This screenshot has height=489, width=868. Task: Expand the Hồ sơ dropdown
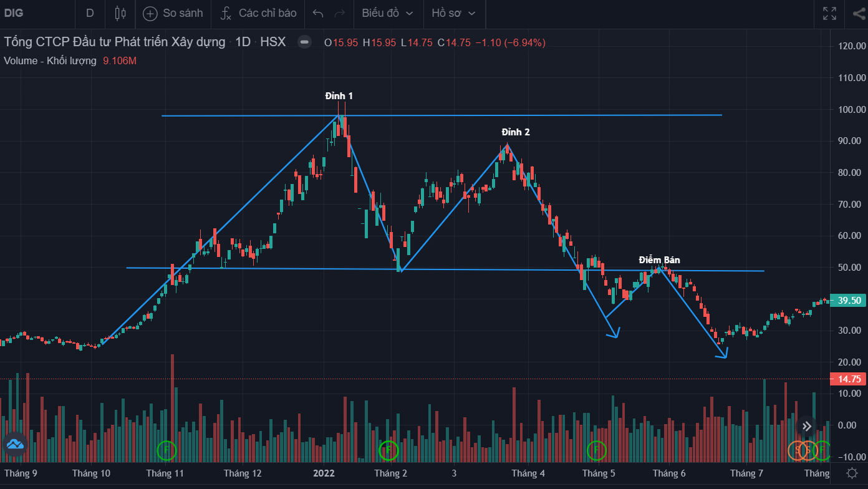[453, 13]
